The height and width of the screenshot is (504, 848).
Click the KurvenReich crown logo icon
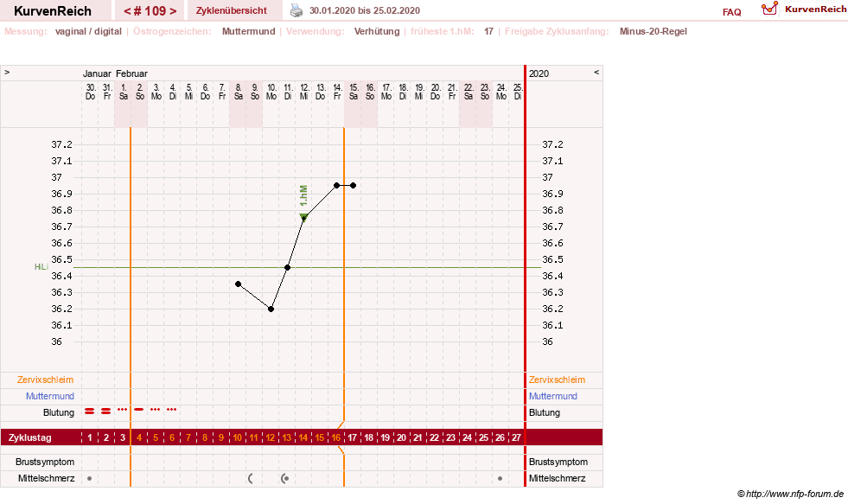click(x=769, y=9)
